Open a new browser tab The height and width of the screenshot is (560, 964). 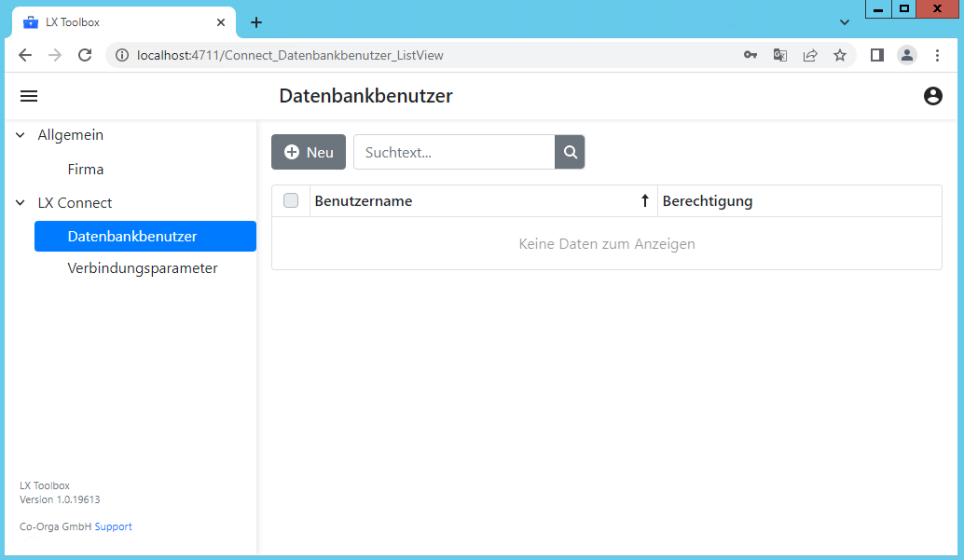point(256,22)
